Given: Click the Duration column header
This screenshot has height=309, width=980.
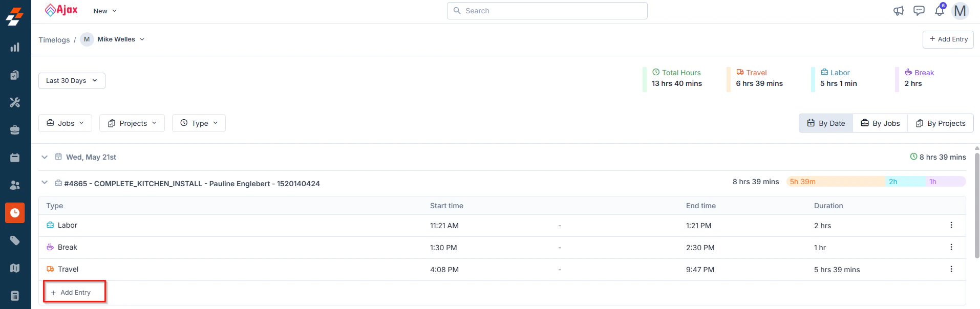Looking at the screenshot, I should point(828,206).
